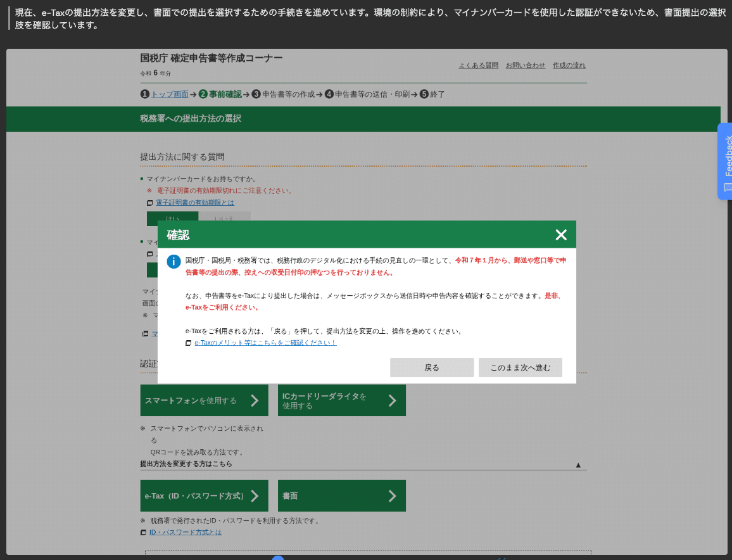Click the window icon beside the e-Taxのメリット link
The image size is (732, 560).
pyautogui.click(x=187, y=343)
